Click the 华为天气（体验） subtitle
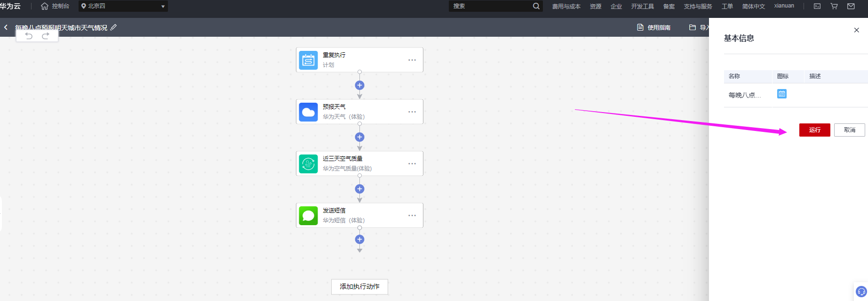This screenshot has width=868, height=301. [343, 117]
